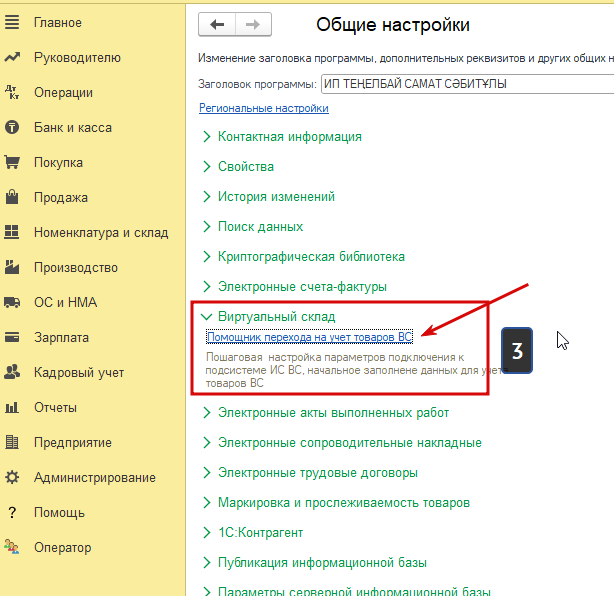Viewport: 614px width, 596px height.
Task: Click the Заголовок программы input field
Action: pyautogui.click(x=468, y=84)
